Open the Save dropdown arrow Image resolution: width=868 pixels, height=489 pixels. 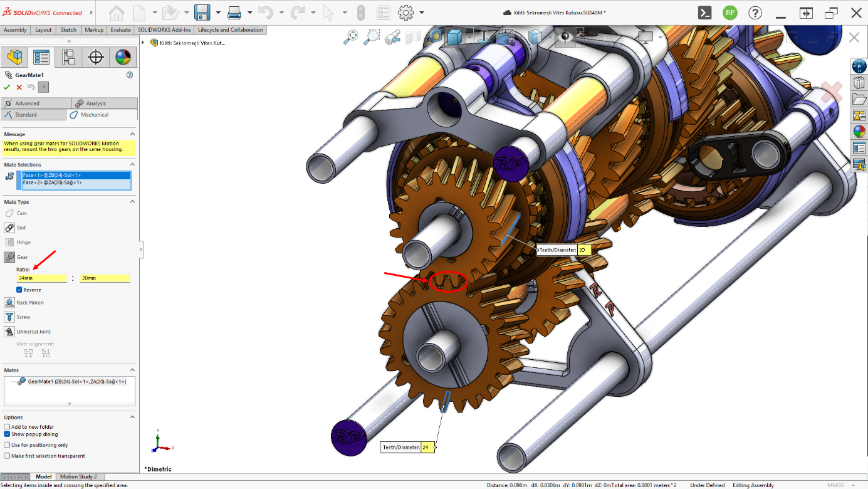coord(218,13)
